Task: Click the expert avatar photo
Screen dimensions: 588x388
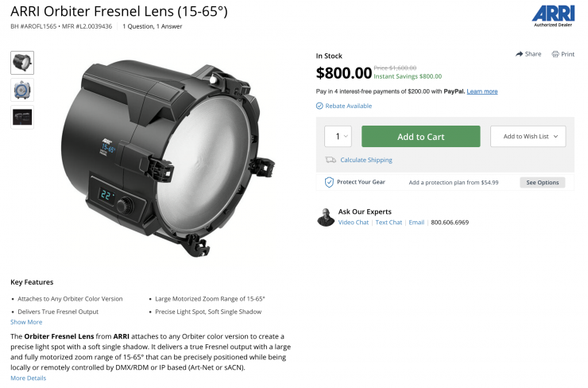Action: point(325,217)
